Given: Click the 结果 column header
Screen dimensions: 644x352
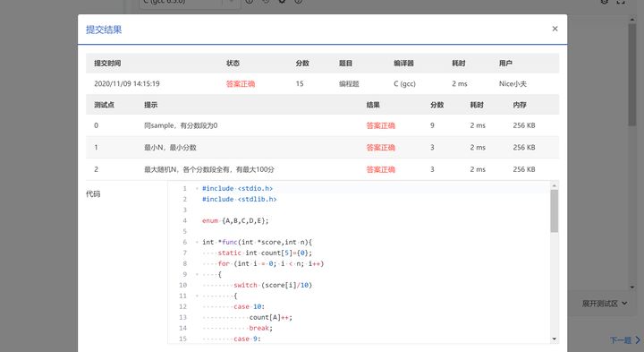Looking at the screenshot, I should click(x=373, y=105).
